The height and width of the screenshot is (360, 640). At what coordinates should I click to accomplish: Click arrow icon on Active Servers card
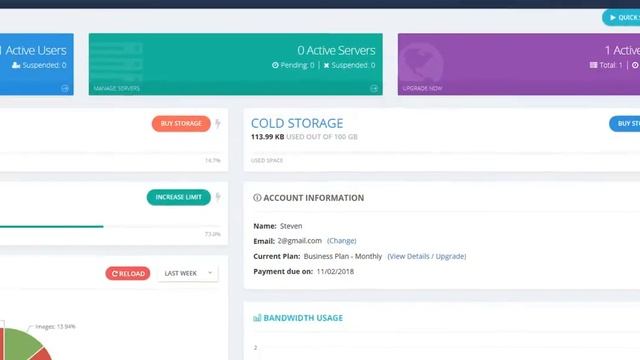[x=374, y=88]
